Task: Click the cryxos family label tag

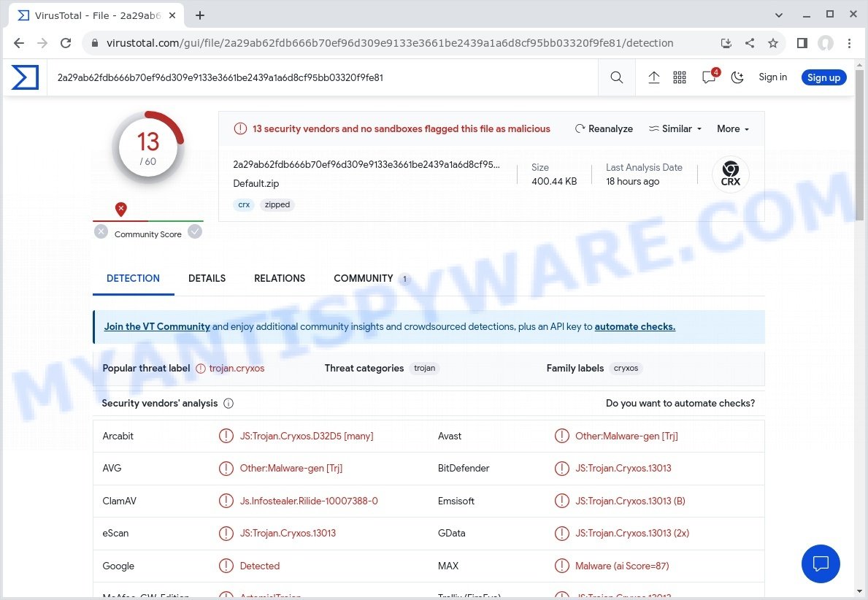Action: click(626, 368)
